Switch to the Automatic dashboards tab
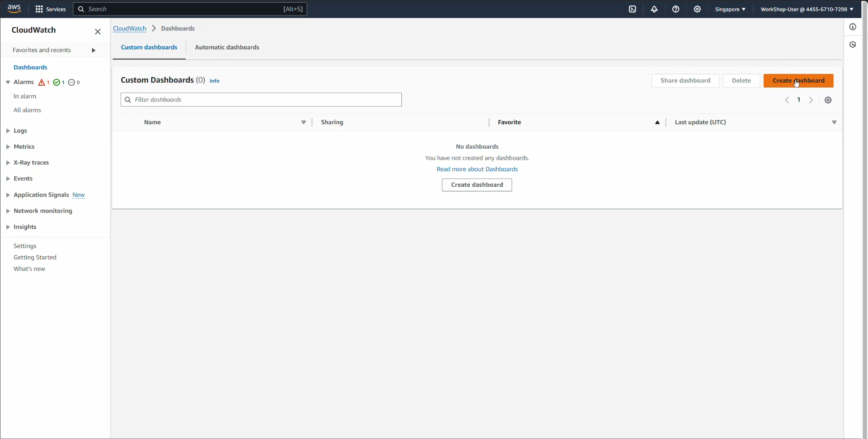Image resolution: width=868 pixels, height=439 pixels. tap(227, 47)
